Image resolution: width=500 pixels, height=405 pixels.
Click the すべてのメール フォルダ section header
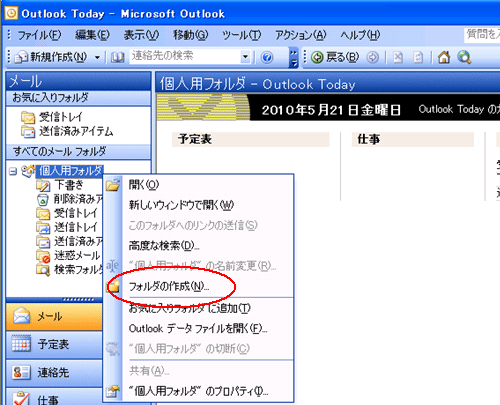78,152
